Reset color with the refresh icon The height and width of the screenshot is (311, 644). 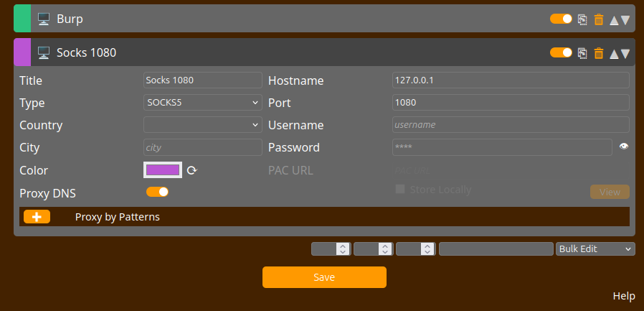pos(191,170)
